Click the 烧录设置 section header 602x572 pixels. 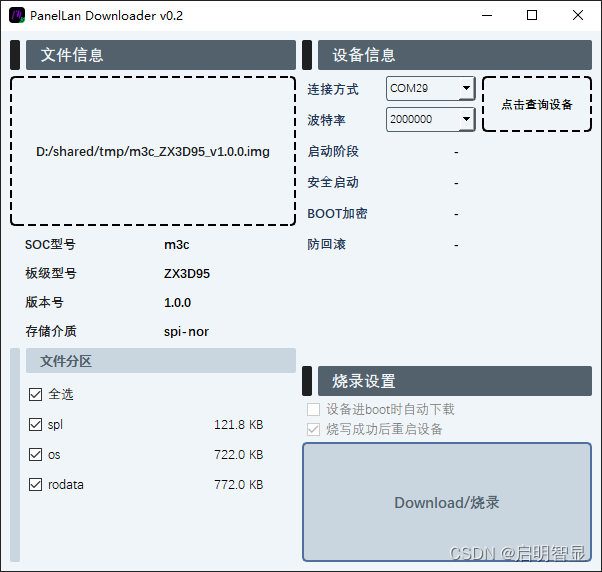[455, 381]
